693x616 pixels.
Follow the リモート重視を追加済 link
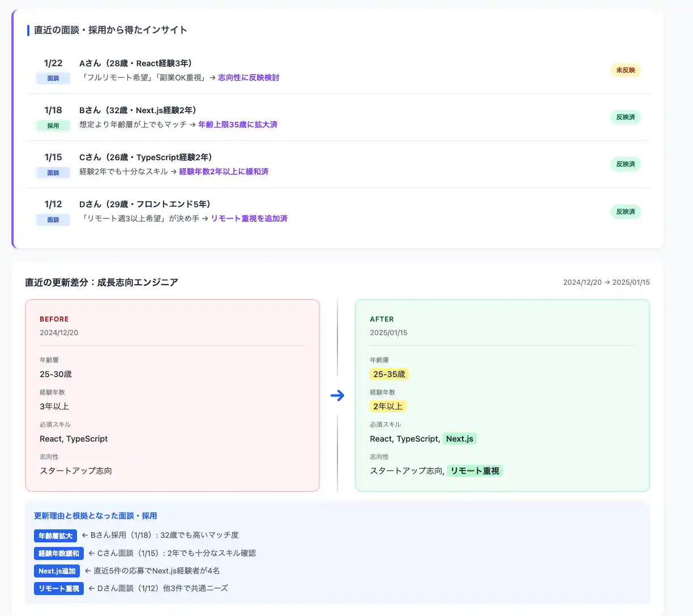coord(249,219)
